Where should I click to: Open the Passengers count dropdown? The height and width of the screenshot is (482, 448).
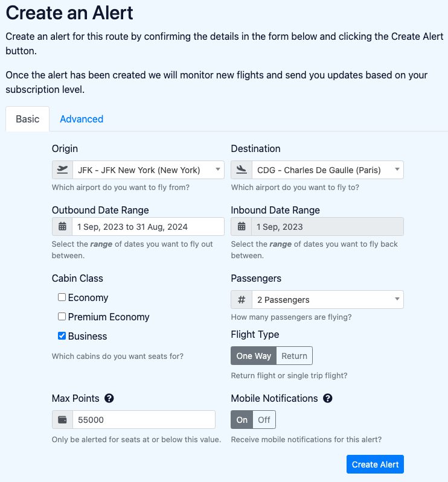[327, 300]
